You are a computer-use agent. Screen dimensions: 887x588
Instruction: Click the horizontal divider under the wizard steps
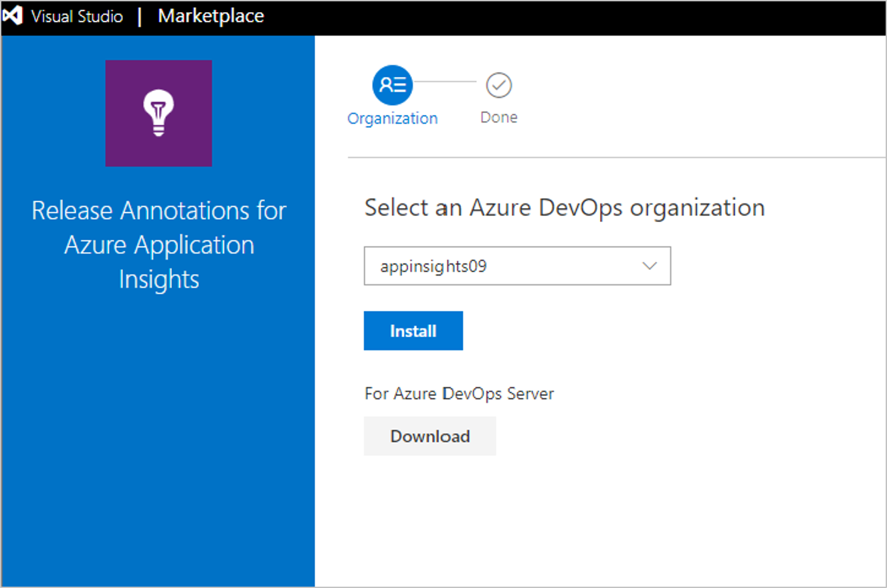(616, 158)
